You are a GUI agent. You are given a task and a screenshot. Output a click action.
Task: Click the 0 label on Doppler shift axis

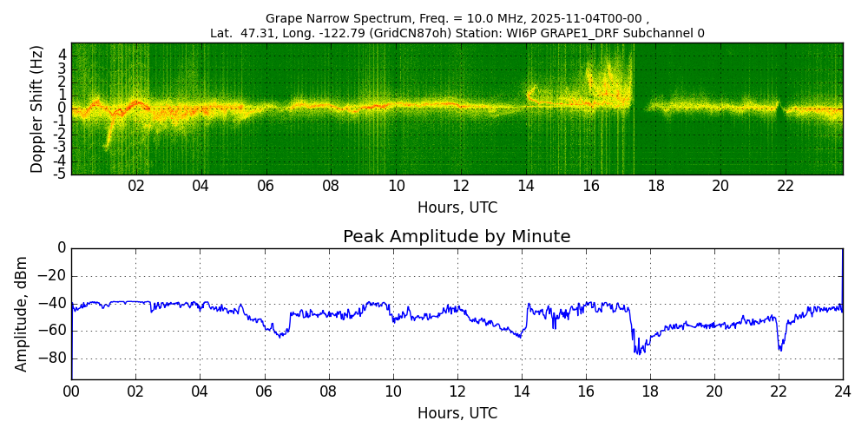pos(62,108)
